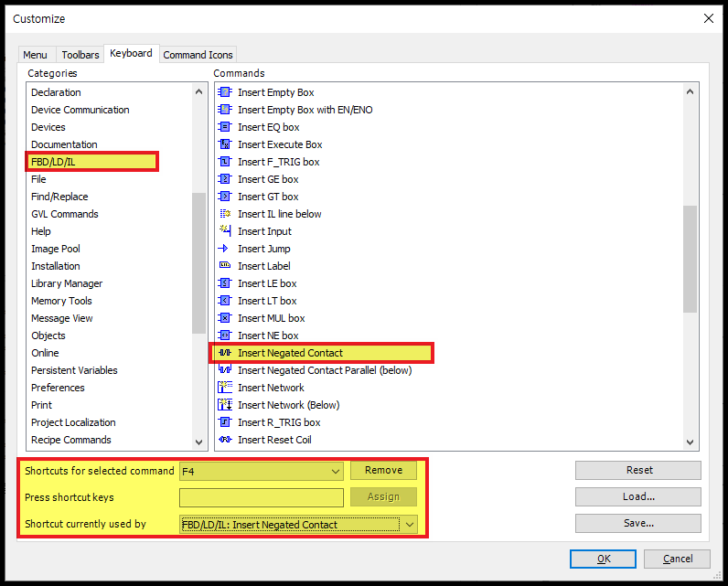The width and height of the screenshot is (728, 586).
Task: Click the Insert EQ box icon
Action: 225,127
